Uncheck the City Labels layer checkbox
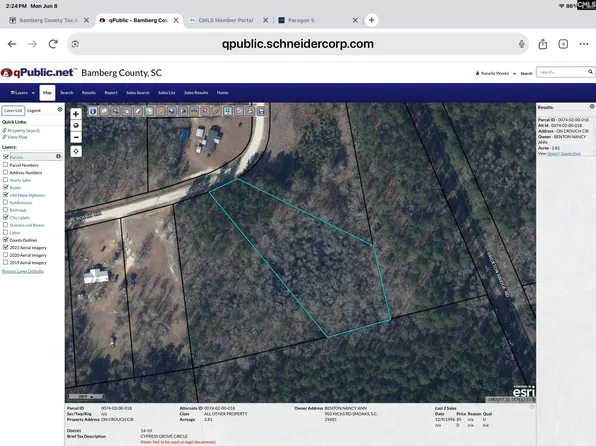 (x=6, y=217)
